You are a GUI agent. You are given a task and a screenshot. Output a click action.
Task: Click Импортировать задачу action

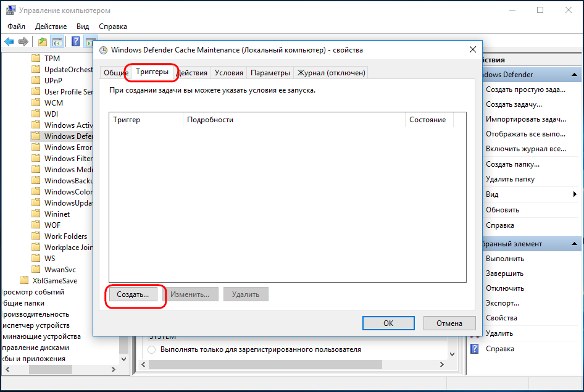coord(525,119)
